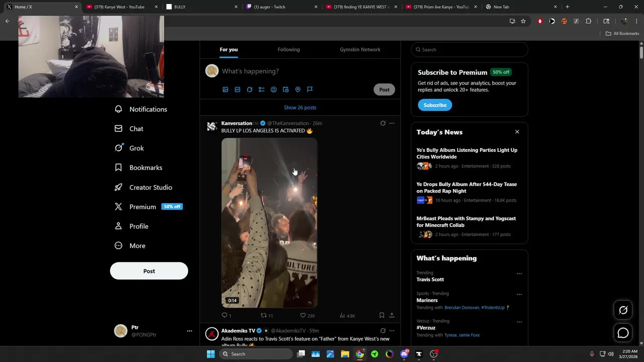Open floating chat messages button
Image resolution: width=644 pixels, height=362 pixels.
[623, 333]
